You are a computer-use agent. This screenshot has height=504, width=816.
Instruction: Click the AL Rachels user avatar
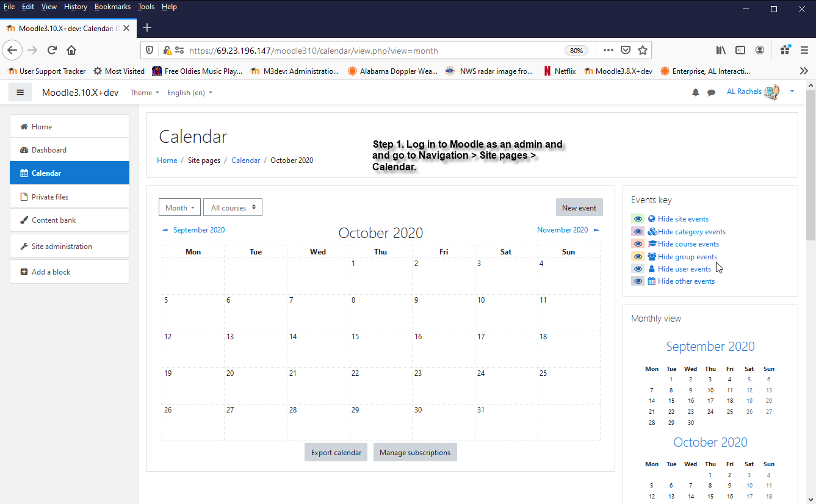click(x=771, y=92)
